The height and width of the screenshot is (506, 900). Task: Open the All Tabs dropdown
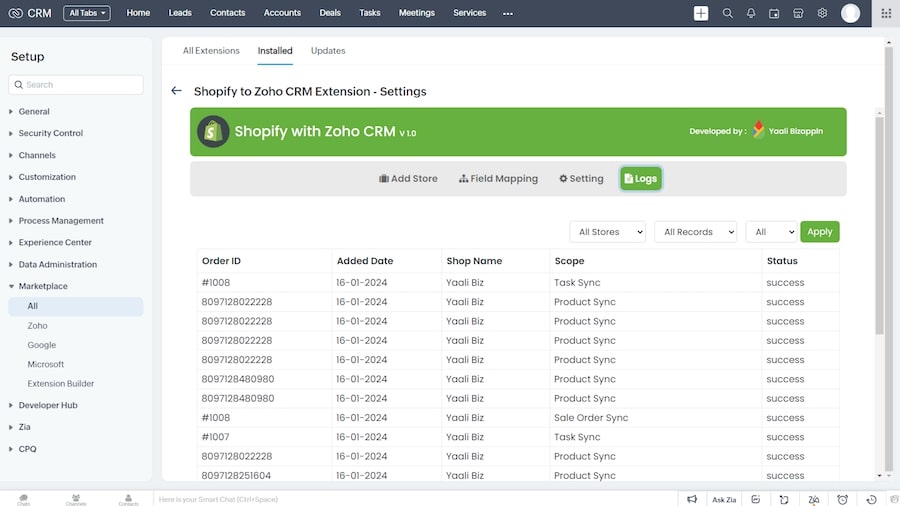click(x=87, y=13)
